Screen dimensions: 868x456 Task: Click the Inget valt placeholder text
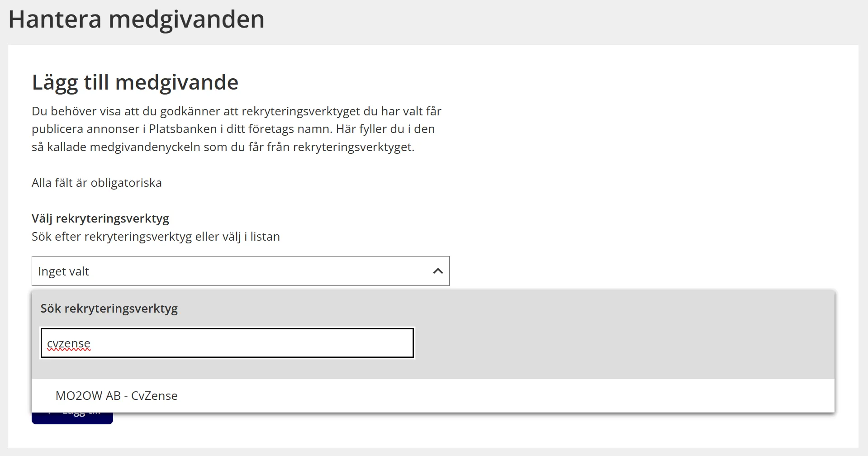pyautogui.click(x=63, y=271)
